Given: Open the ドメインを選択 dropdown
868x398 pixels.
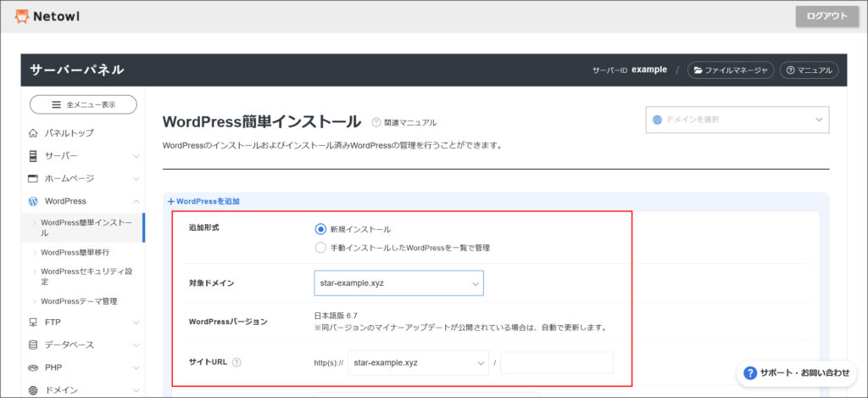Looking at the screenshot, I should 737,120.
